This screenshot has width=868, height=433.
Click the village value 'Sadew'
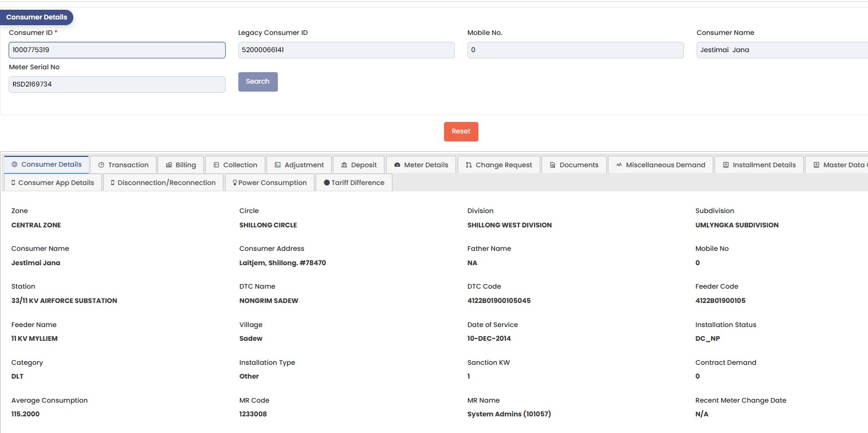(251, 338)
